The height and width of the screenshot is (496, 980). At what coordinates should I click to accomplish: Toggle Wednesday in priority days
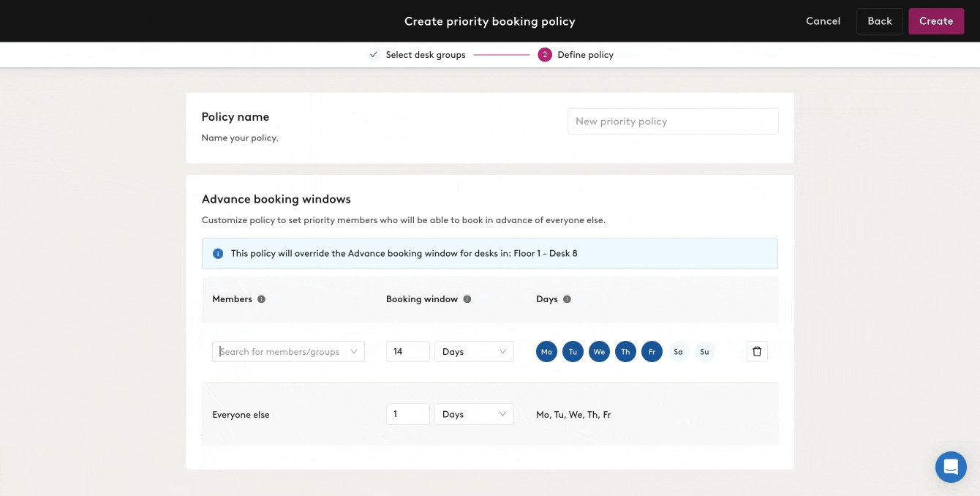(x=599, y=352)
